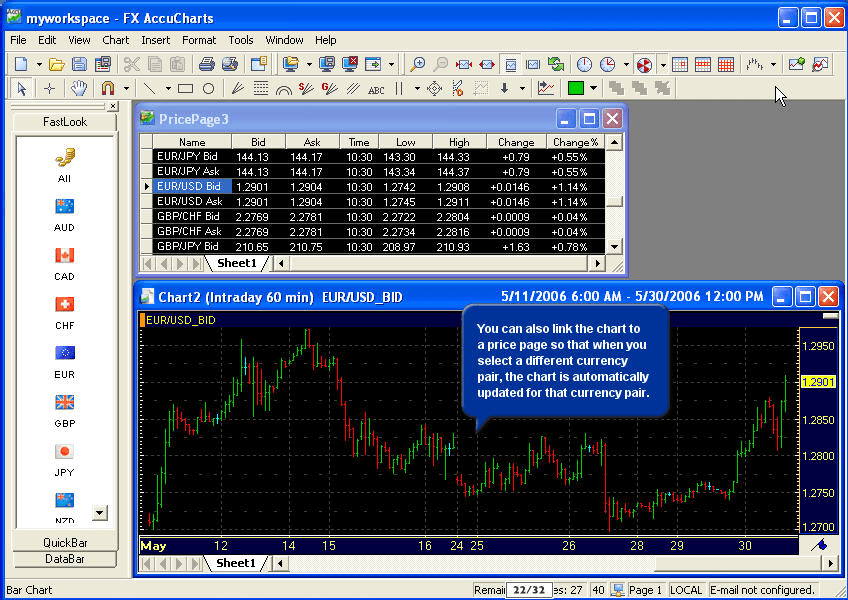848x600 pixels.
Task: Click the New document icon
Action: tap(22, 64)
